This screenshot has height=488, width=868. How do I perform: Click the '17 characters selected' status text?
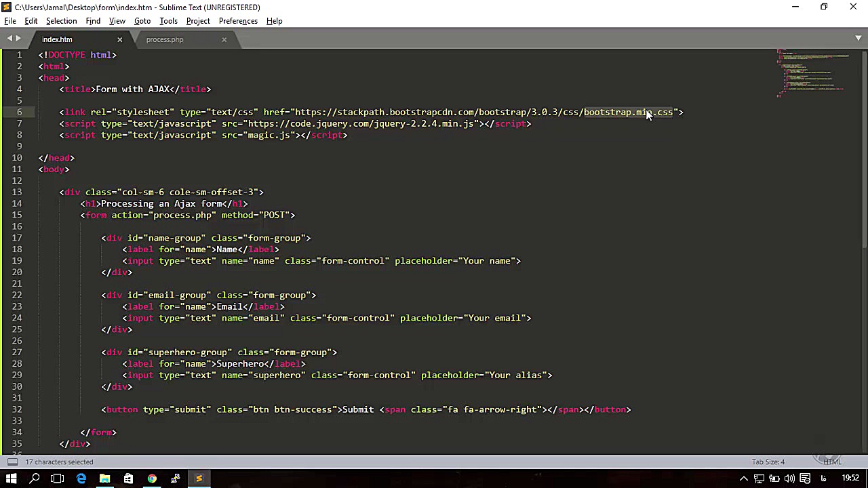59,462
